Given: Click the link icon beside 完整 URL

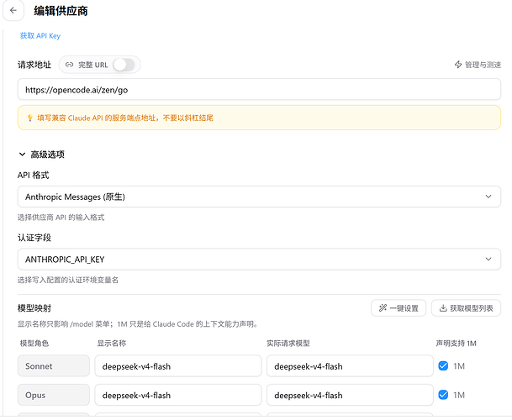Looking at the screenshot, I should (69, 65).
